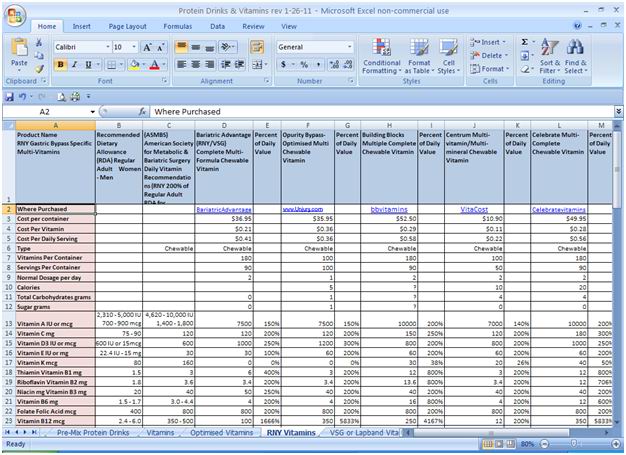Switch to the Formulas tab

[178, 26]
